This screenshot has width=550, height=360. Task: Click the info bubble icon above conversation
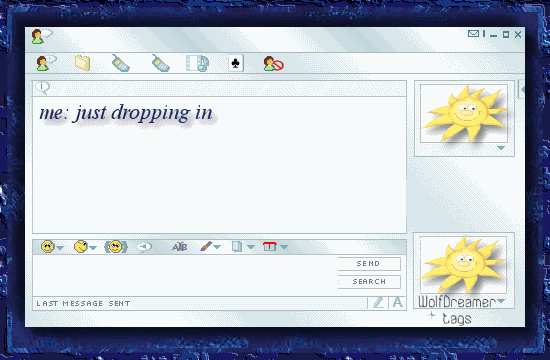click(42, 87)
